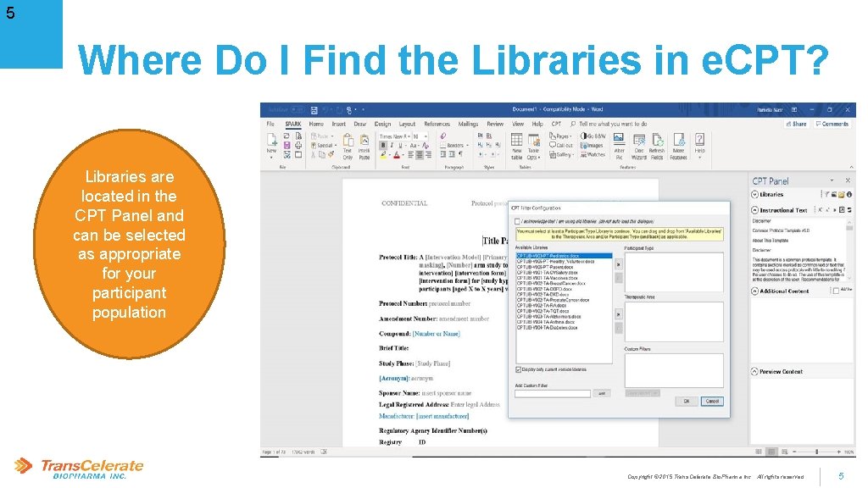Open the Doc Wizard from the Features group
The image size is (868, 488).
coord(638,143)
